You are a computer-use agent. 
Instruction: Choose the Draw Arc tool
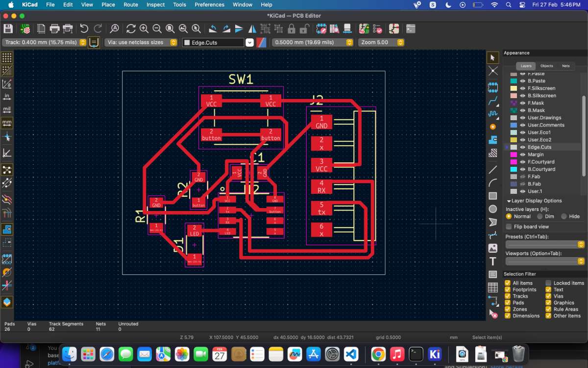tap(493, 183)
